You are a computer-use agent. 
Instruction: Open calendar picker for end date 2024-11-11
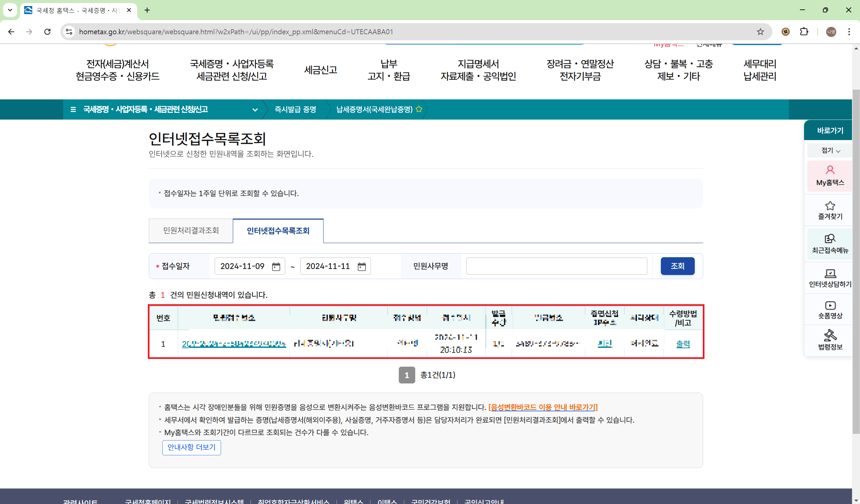pyautogui.click(x=361, y=266)
